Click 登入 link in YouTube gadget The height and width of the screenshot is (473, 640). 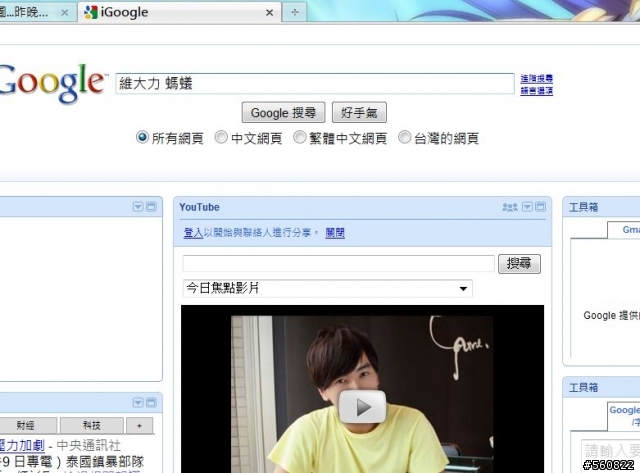pos(193,233)
